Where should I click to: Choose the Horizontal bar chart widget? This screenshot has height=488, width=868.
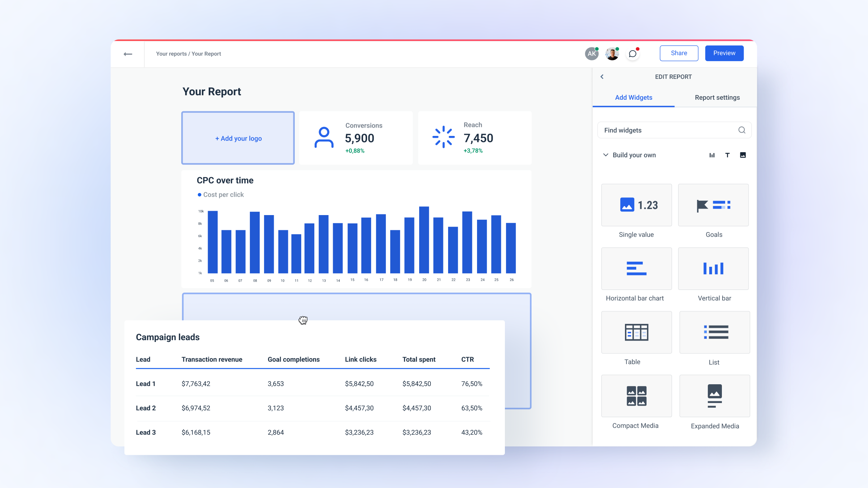point(636,268)
